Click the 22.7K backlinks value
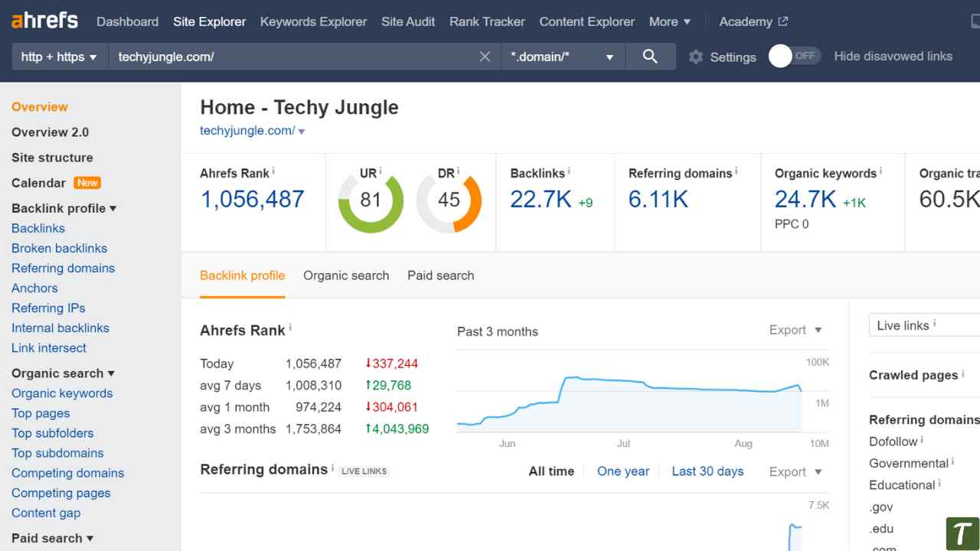 tap(541, 199)
